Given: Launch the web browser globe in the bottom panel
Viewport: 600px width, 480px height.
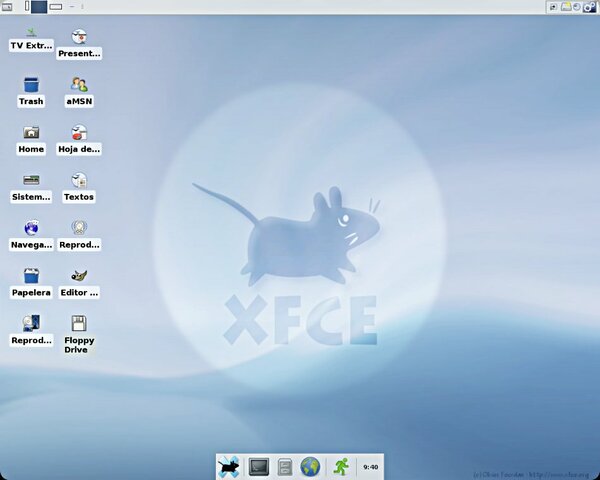Looking at the screenshot, I should click(310, 467).
